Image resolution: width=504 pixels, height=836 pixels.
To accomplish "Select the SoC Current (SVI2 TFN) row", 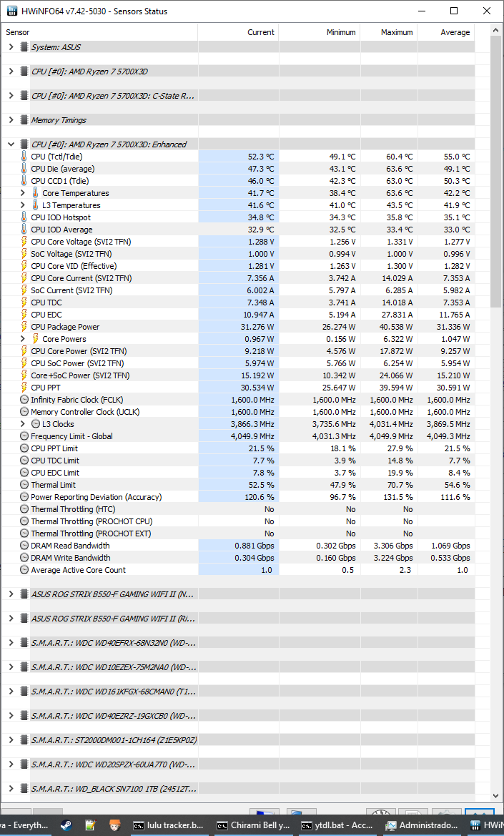I will [238, 290].
